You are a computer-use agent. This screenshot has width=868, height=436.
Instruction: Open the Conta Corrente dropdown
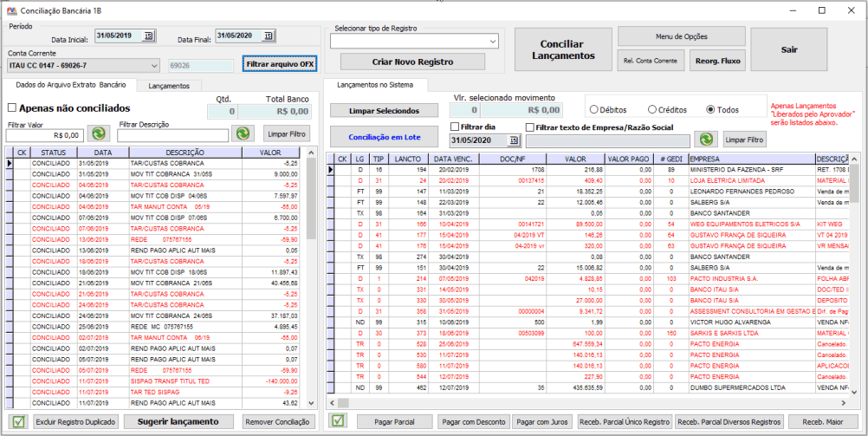tap(154, 65)
